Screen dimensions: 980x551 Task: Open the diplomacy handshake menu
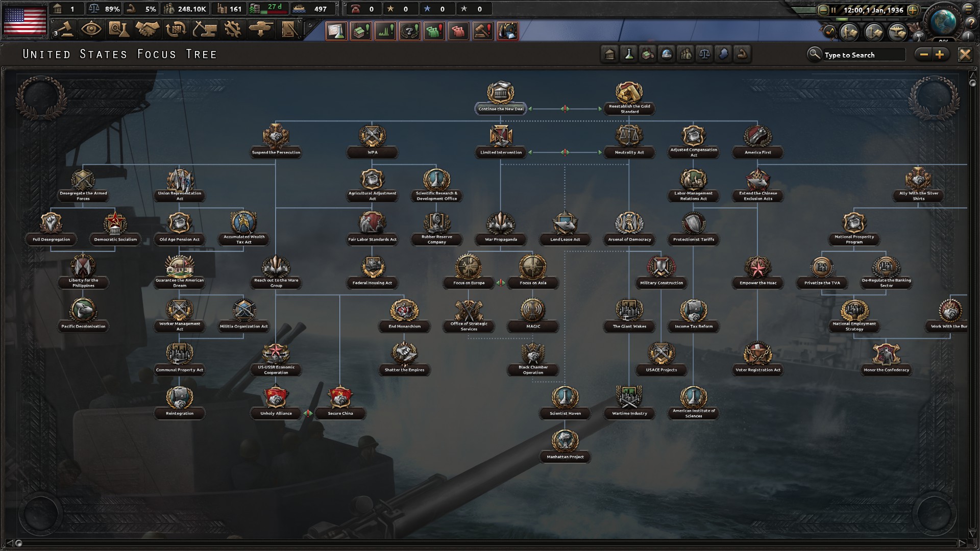(147, 29)
